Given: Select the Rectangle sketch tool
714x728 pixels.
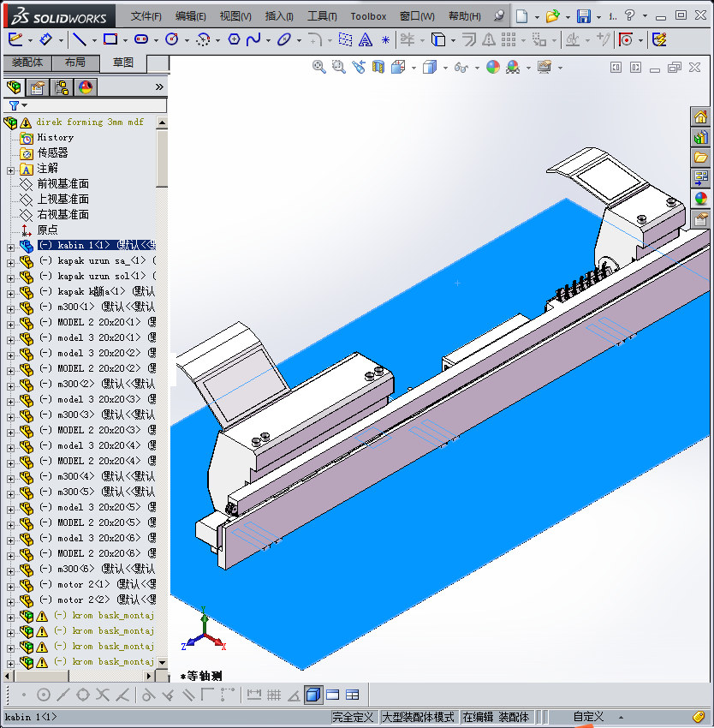Looking at the screenshot, I should click(110, 40).
